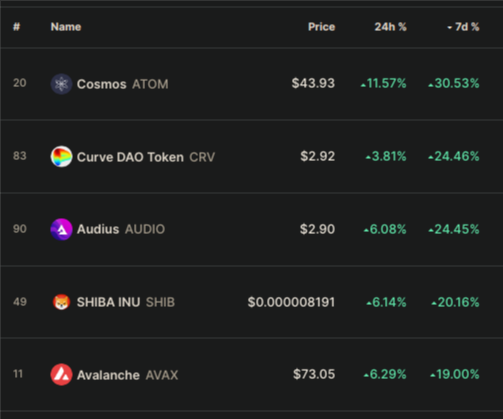Click the SHIBA INU dog icon
The height and width of the screenshot is (419, 503).
coord(61,302)
